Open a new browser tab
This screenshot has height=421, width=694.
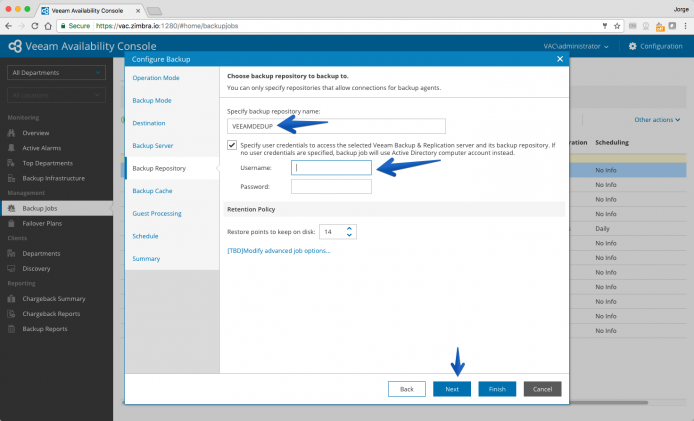[x=154, y=11]
